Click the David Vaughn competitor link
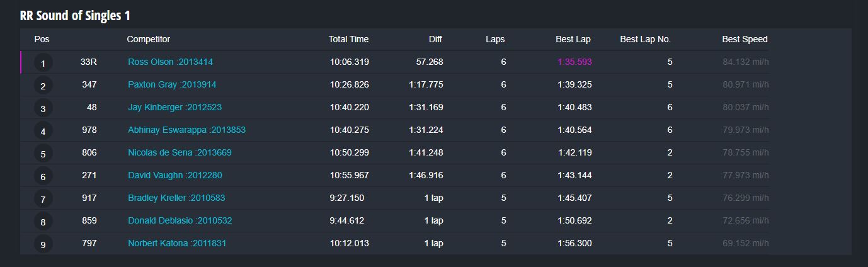This screenshot has width=868, height=267. coord(174,175)
